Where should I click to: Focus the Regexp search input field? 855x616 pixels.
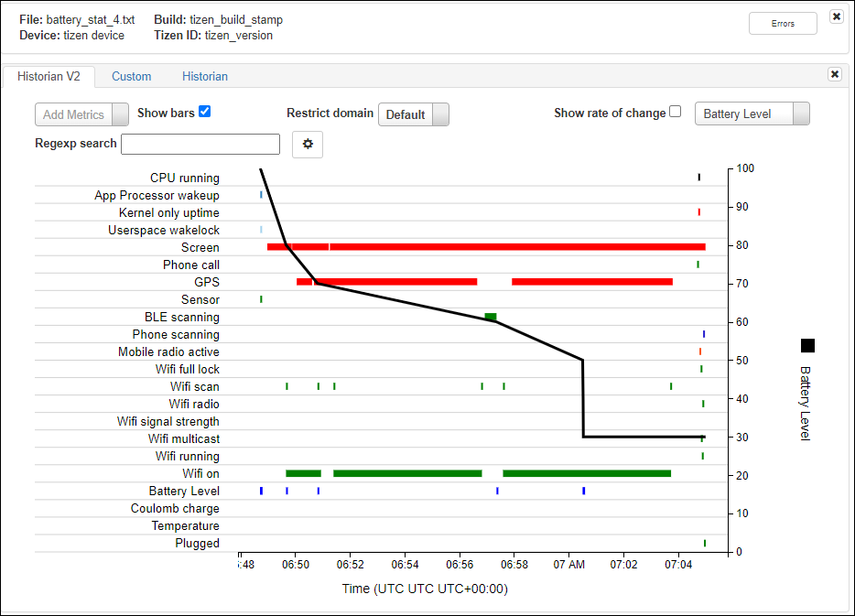point(200,144)
